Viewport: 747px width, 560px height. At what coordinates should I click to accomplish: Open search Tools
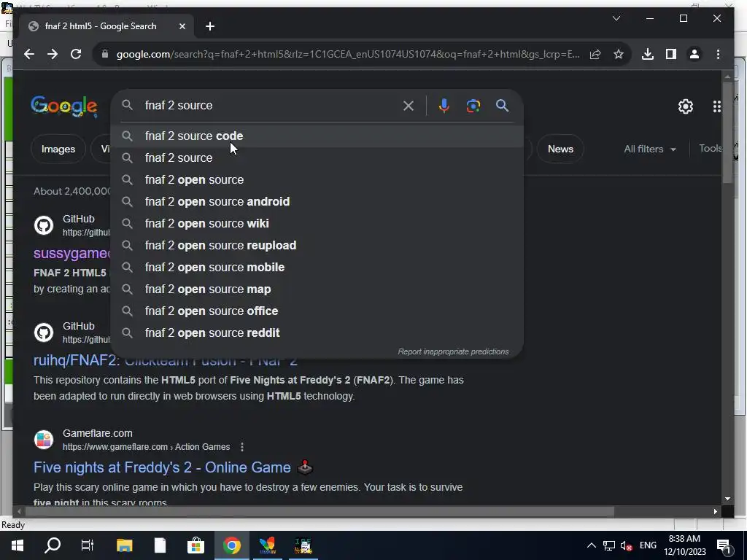click(711, 149)
